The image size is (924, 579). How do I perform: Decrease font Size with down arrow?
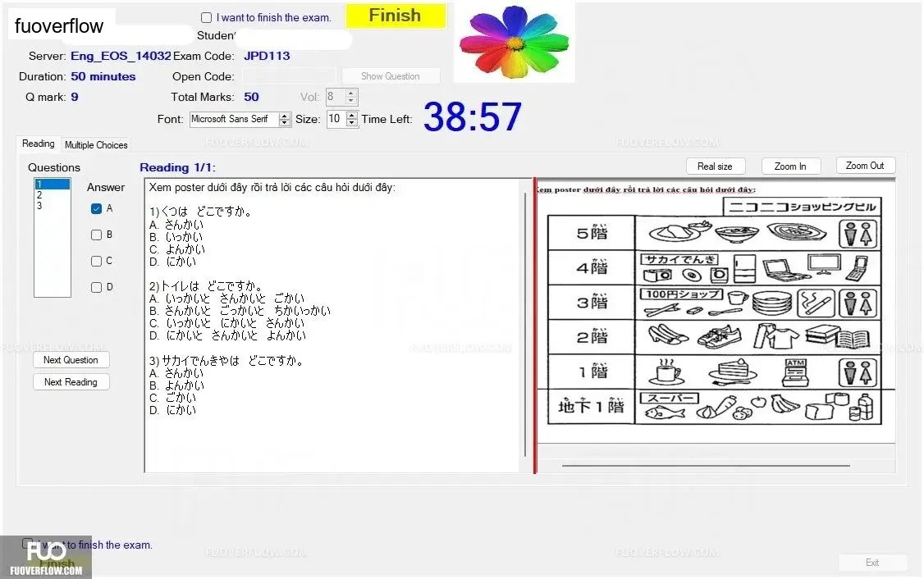coord(352,122)
